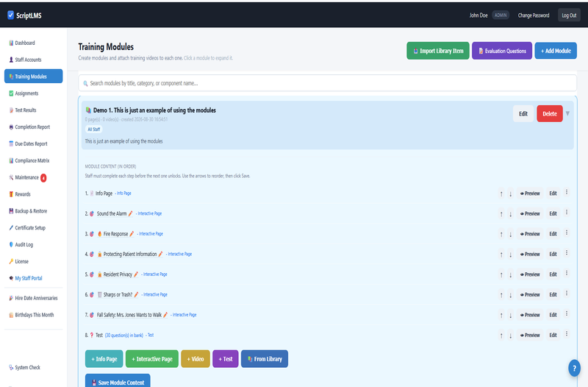Open more options for Info Page row
This screenshot has height=387, width=588.
tap(567, 192)
